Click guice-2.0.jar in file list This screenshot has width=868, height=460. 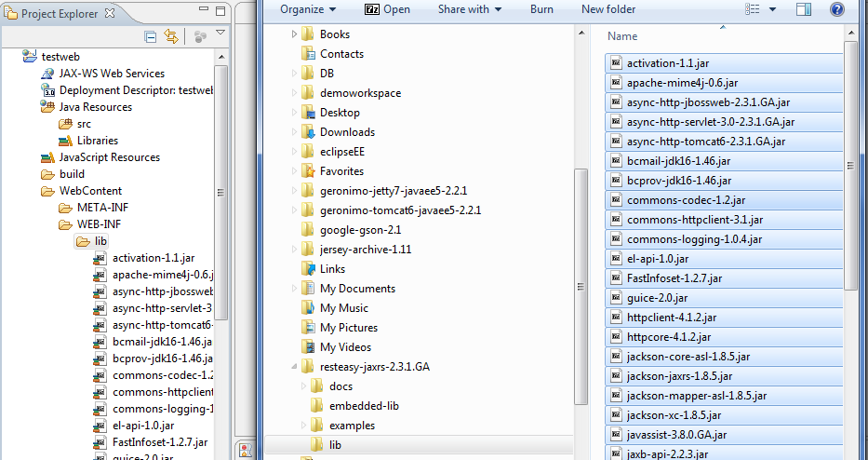(657, 298)
